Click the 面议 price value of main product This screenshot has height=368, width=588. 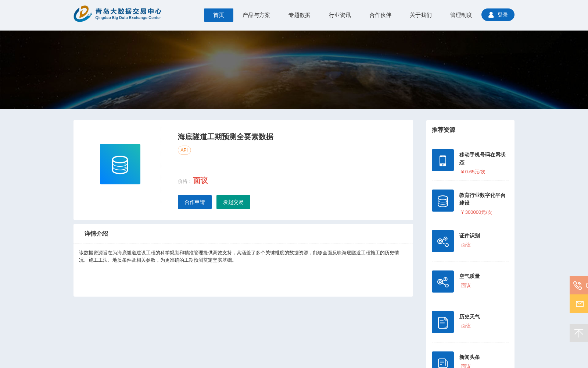(201, 181)
